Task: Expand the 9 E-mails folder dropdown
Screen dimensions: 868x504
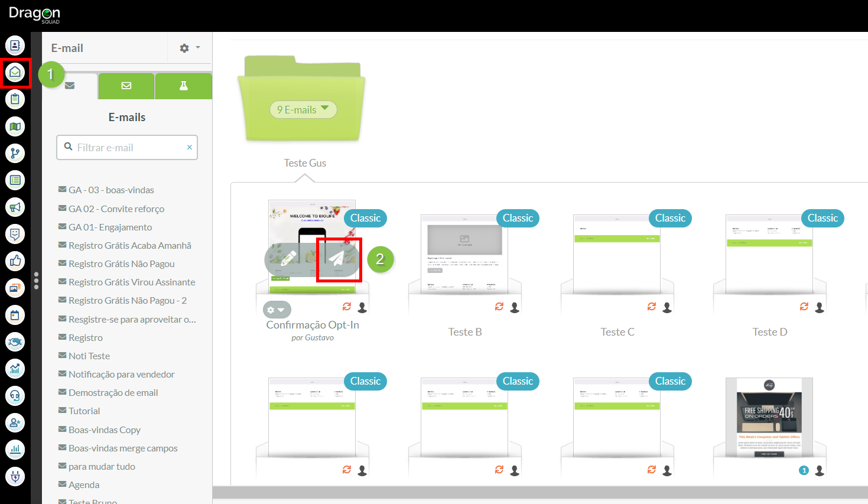Action: point(303,109)
